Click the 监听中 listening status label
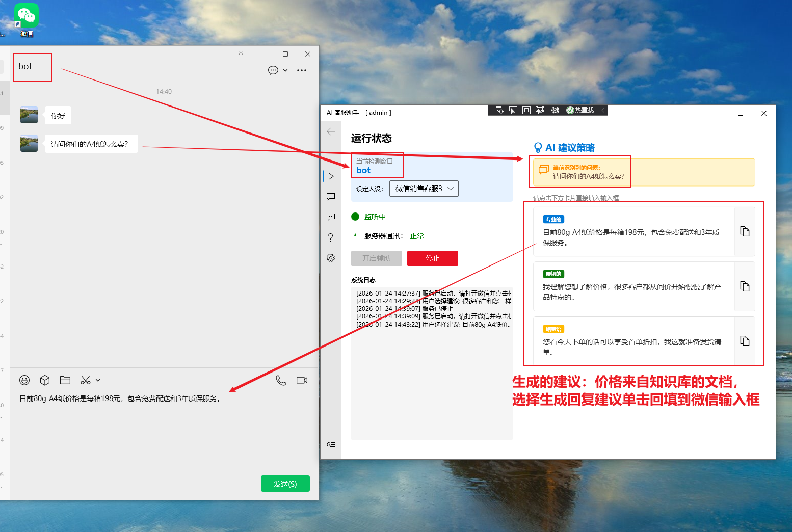 pyautogui.click(x=375, y=217)
